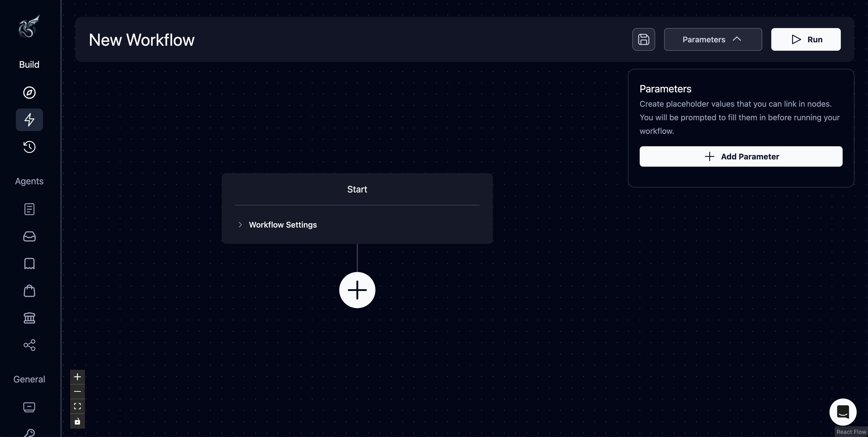This screenshot has width=868, height=437.
Task: Click the Add Parameter button
Action: pyautogui.click(x=741, y=156)
